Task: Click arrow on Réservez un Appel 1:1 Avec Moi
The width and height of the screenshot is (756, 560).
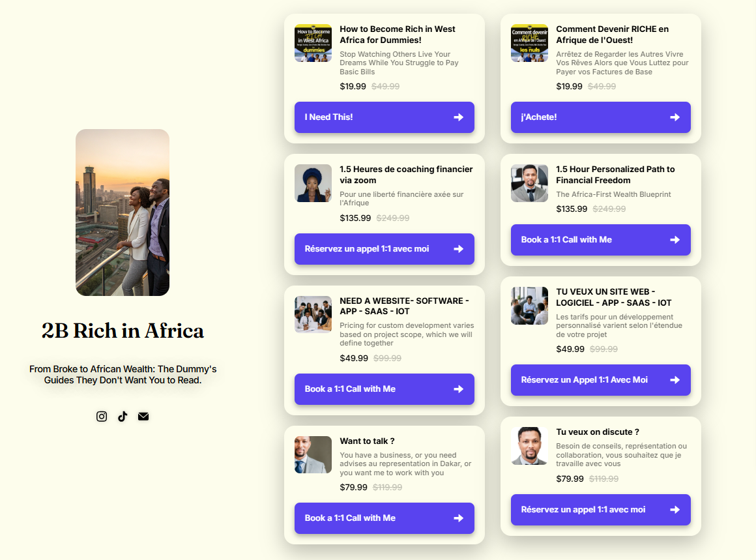Action: click(675, 380)
